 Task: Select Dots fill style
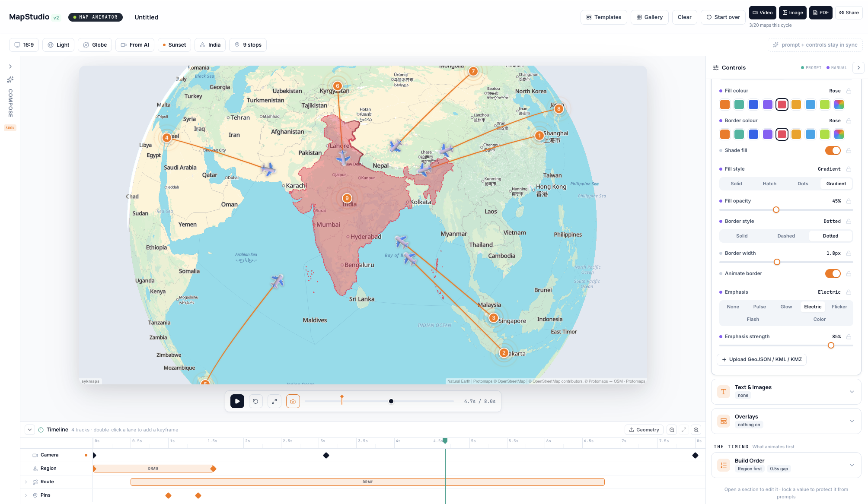(803, 184)
